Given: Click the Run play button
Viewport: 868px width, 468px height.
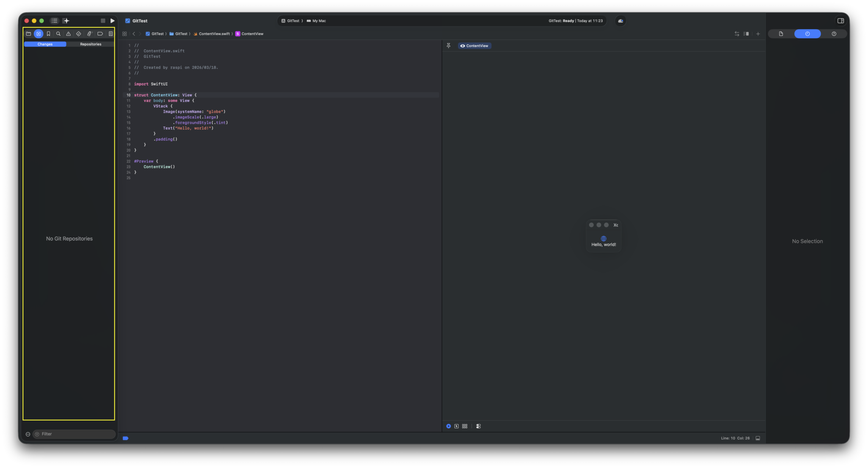Looking at the screenshot, I should (112, 21).
